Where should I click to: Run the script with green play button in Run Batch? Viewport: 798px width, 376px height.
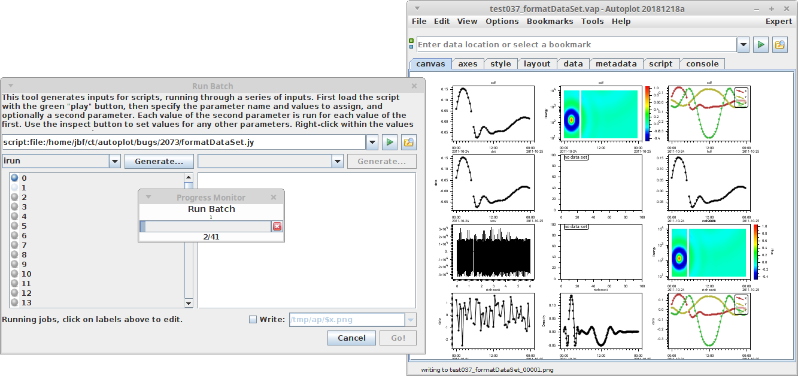point(390,142)
